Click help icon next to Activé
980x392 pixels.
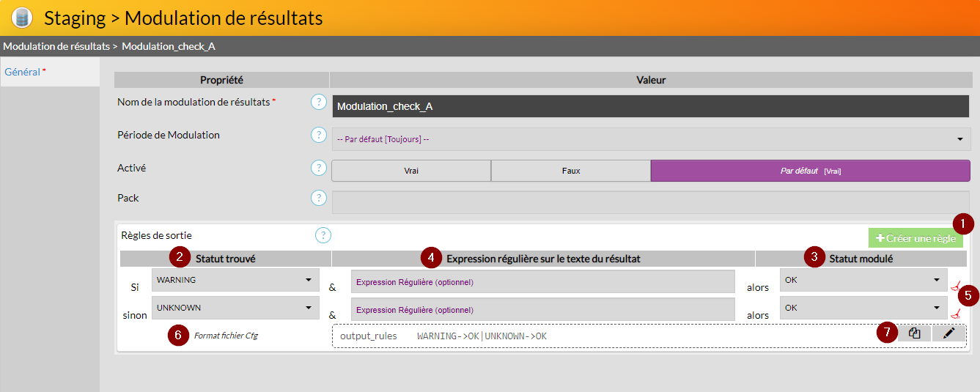coord(318,169)
